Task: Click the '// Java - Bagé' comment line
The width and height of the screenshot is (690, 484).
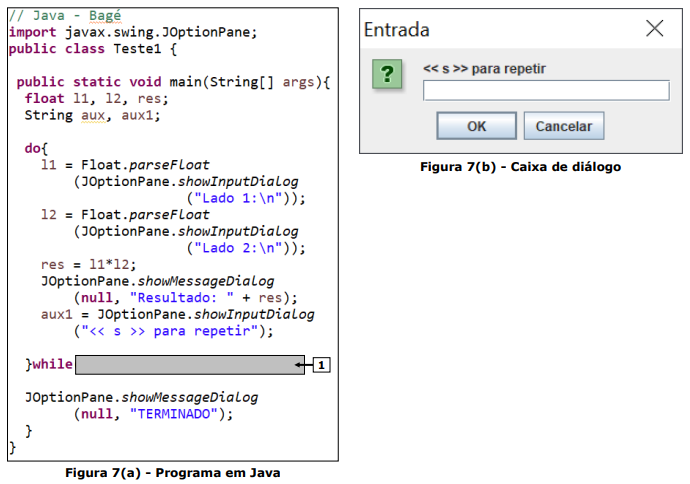Action: tap(63, 17)
